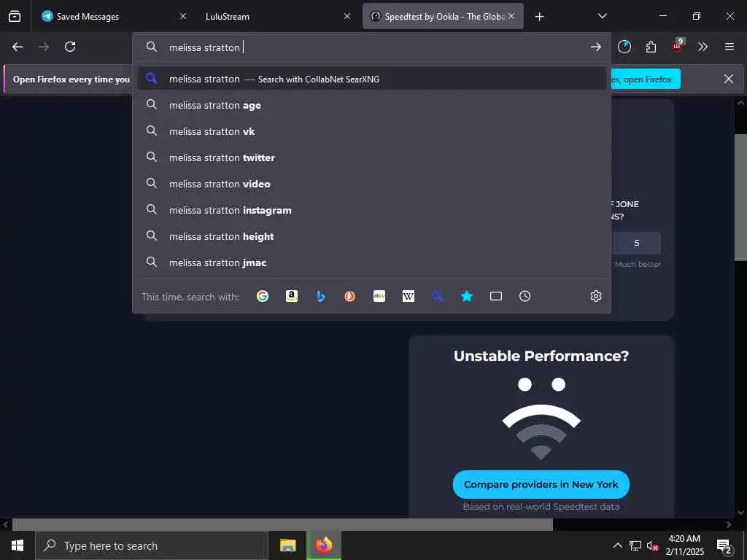Select the Speedtest by Ookla tab
The height and width of the screenshot is (560, 747).
coord(443,16)
